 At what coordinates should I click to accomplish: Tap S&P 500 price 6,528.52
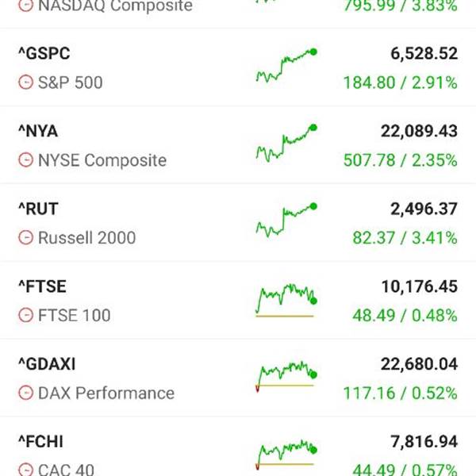tap(423, 54)
